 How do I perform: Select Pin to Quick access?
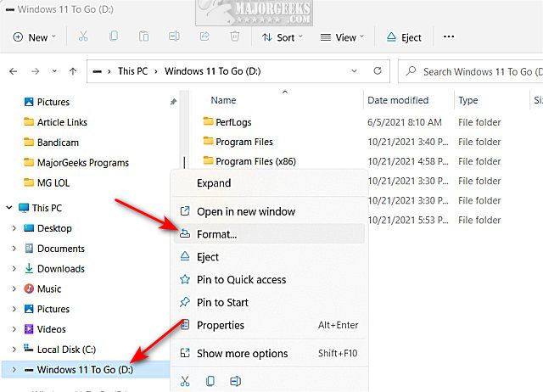tap(270, 279)
